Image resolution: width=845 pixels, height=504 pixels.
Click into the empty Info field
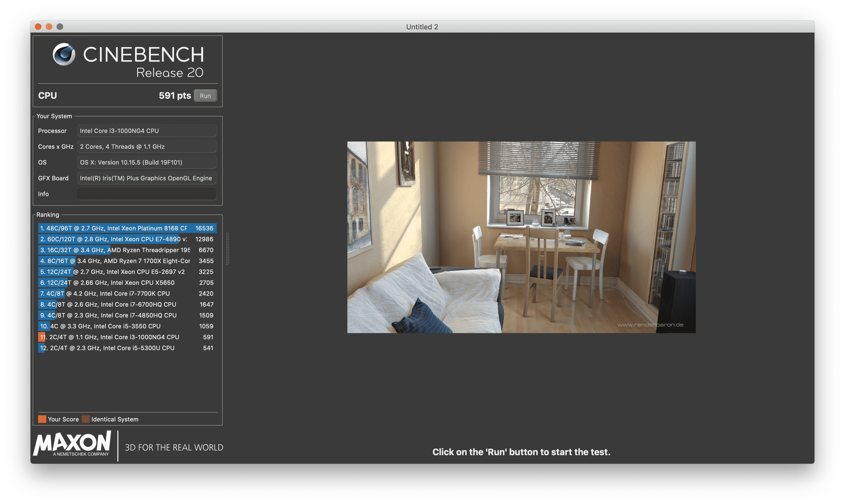click(147, 194)
